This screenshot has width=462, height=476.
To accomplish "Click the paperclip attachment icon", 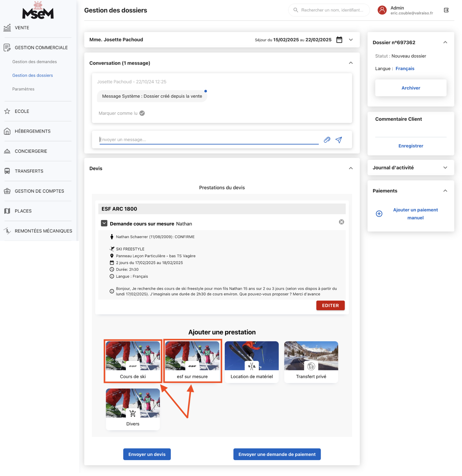I will tap(327, 140).
